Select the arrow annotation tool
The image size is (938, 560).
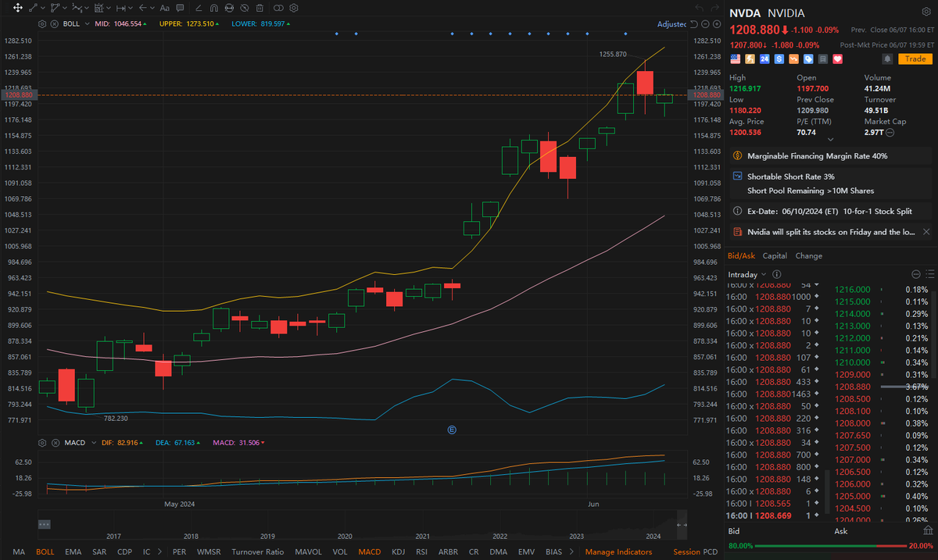(x=142, y=8)
